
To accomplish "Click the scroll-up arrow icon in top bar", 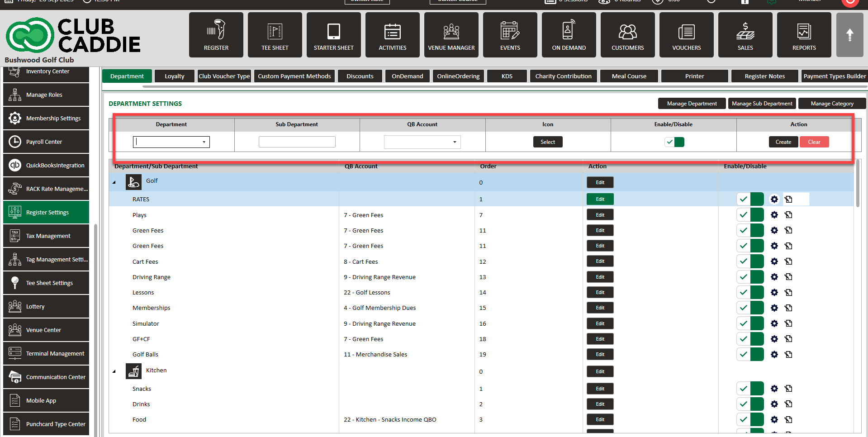I will coord(849,35).
